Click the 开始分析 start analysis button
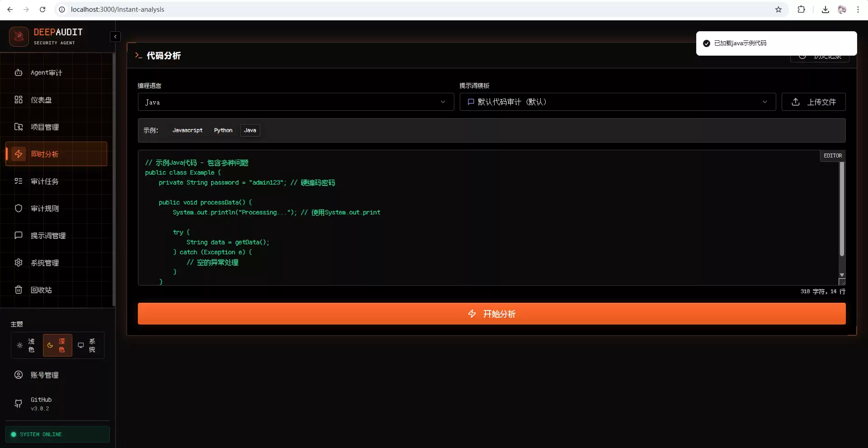Viewport: 868px width, 448px height. 491,314
